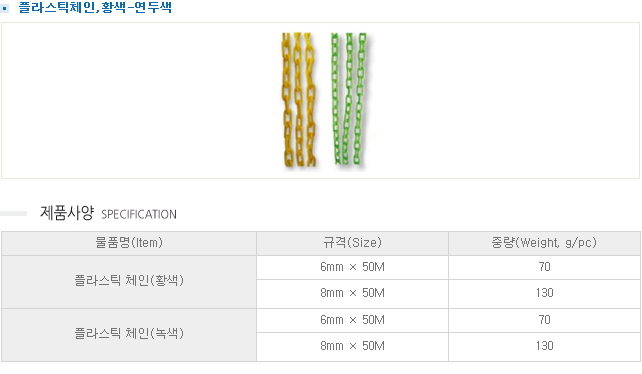Screen dimensions: 642x374
Task: Click the leftmost yellow chain strand
Action: pos(287,100)
